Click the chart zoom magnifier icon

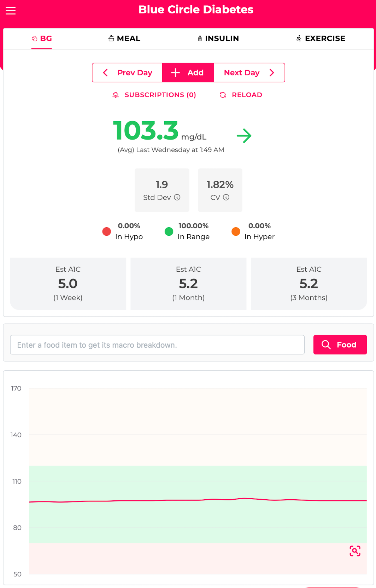pos(355,551)
